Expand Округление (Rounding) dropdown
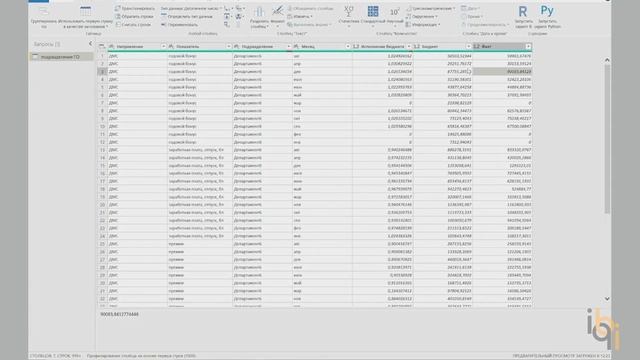Screen dimensions: 640x360 tap(422, 16)
